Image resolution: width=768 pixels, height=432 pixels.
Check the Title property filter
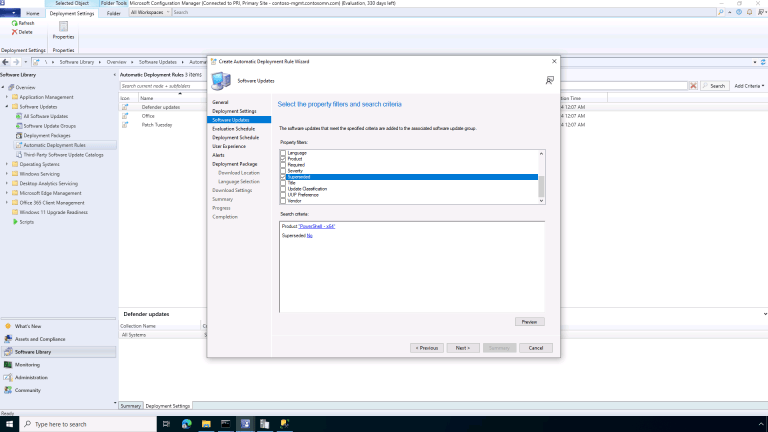[x=283, y=183]
